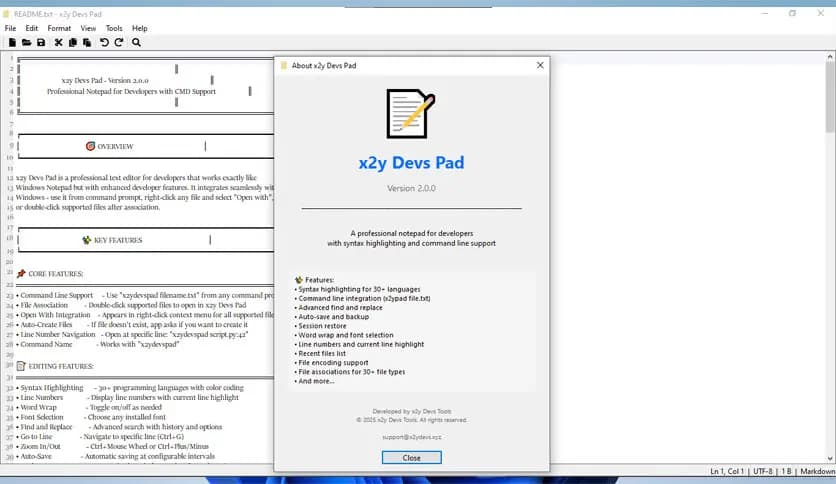Open the Help menu

coord(139,28)
